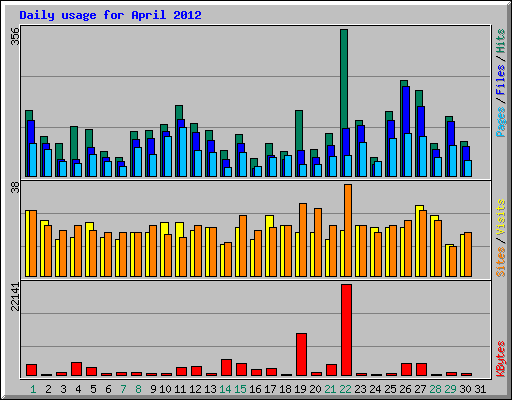
Task: Click the green 'Hits' legend label
Action: pyautogui.click(x=500, y=41)
